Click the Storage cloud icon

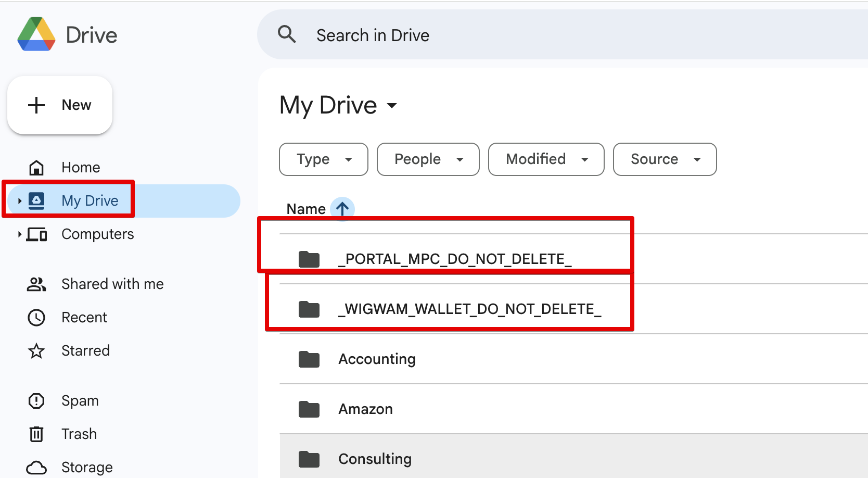(x=36, y=468)
